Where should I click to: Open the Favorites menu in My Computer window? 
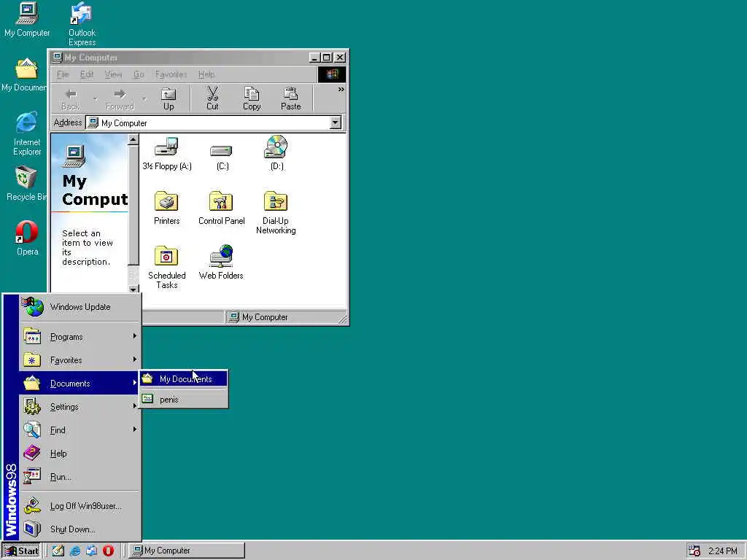[x=171, y=74]
